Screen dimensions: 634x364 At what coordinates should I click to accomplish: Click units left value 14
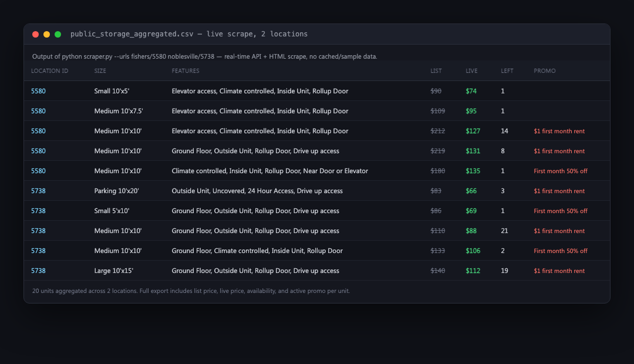[x=505, y=131]
